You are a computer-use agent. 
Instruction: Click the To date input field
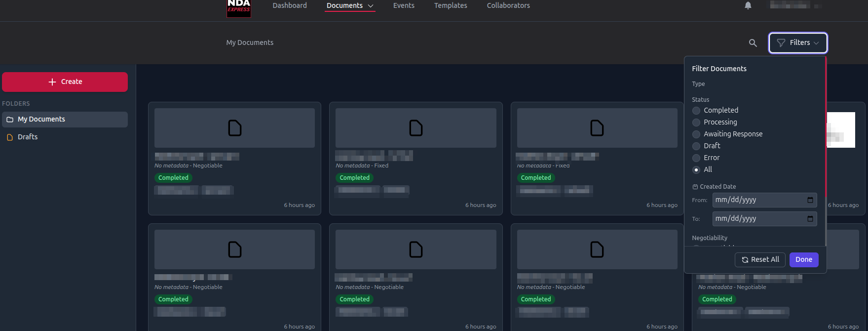[764, 219]
